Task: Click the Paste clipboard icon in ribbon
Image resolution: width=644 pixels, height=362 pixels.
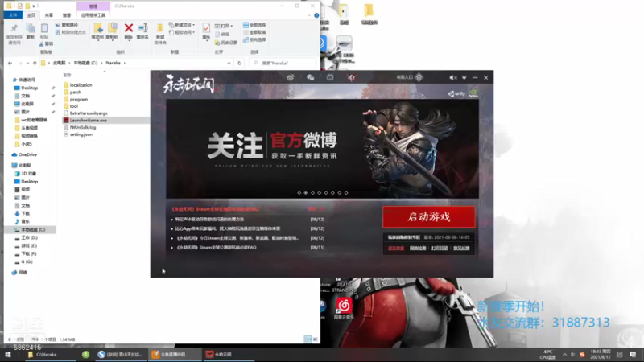Action: click(x=44, y=29)
